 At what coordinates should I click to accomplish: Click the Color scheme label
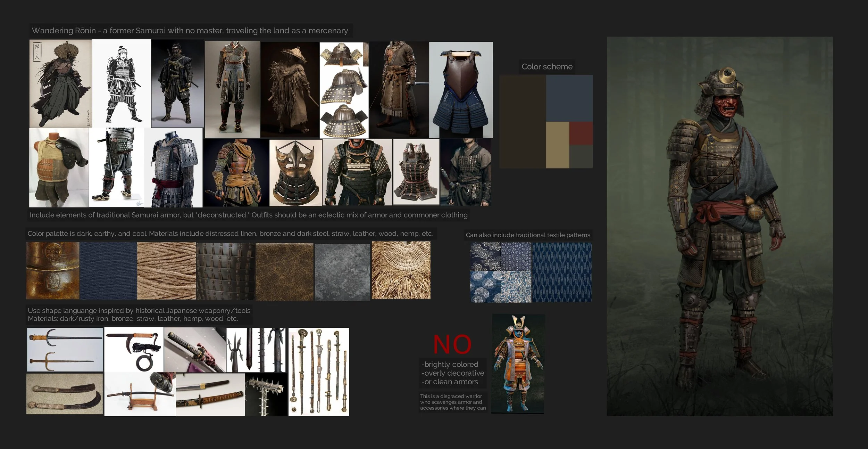[x=546, y=67]
